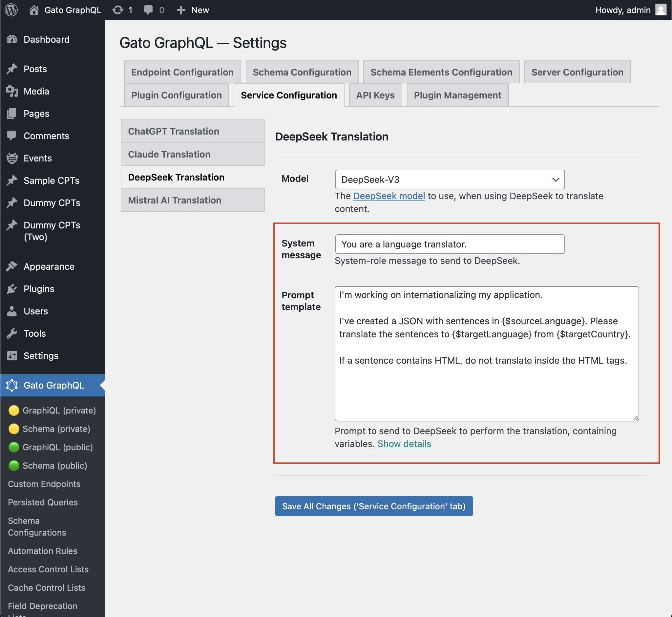Switch to Schema Configuration tab
Viewport: 672px width, 617px height.
click(302, 72)
